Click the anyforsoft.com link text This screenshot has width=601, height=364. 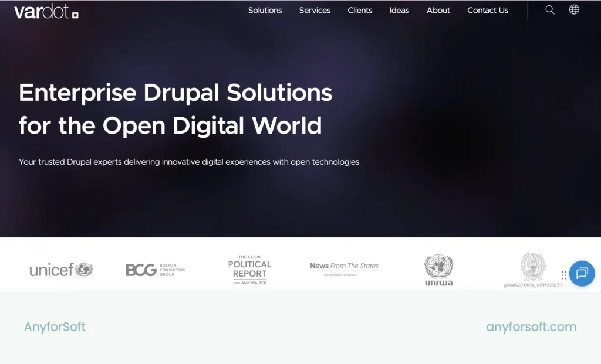[531, 327]
